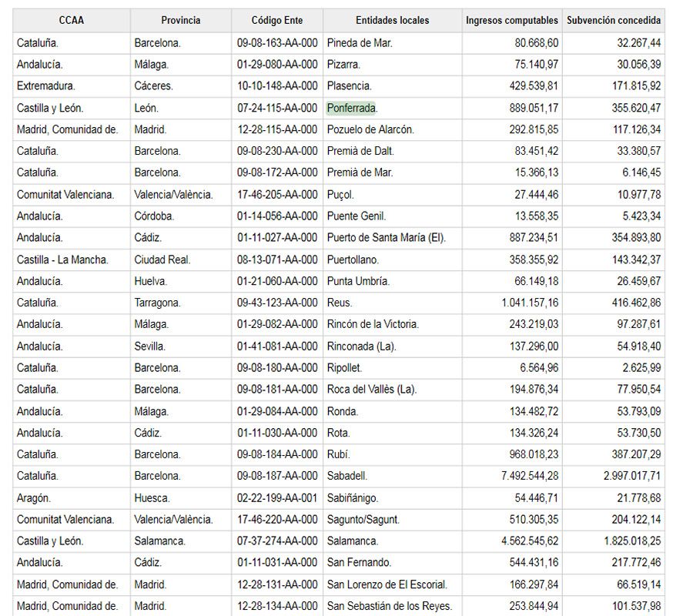Select the Tarragona province cell
Image resolution: width=693 pixels, height=616 pixels.
(158, 303)
